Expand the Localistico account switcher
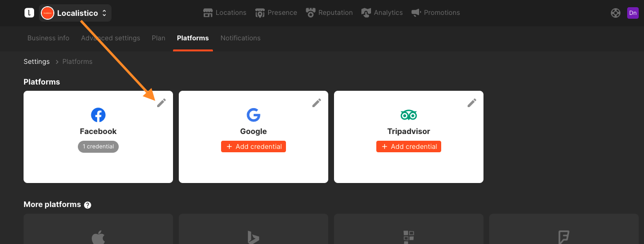644x244 pixels. coord(75,13)
